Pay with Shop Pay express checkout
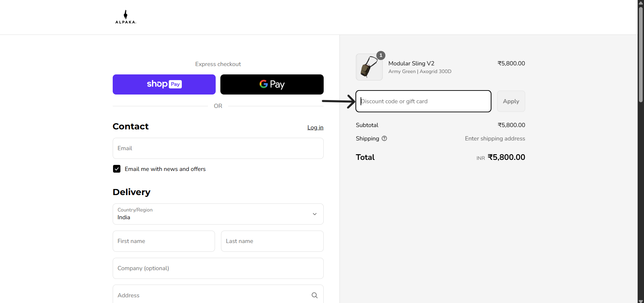The width and height of the screenshot is (644, 303). [164, 84]
